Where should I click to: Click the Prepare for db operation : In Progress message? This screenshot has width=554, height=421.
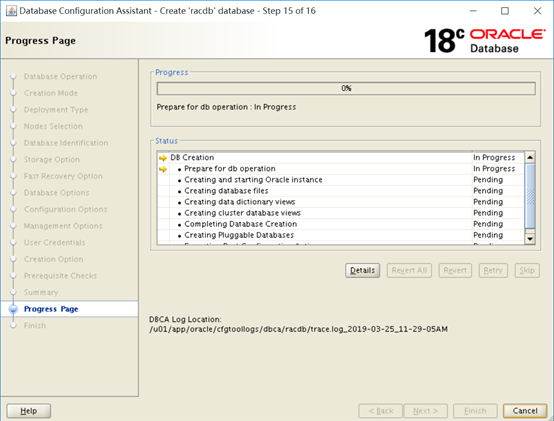coord(226,107)
